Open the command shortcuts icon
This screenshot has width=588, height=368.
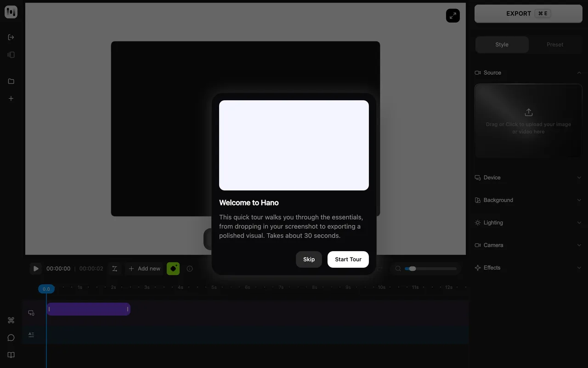point(11,320)
